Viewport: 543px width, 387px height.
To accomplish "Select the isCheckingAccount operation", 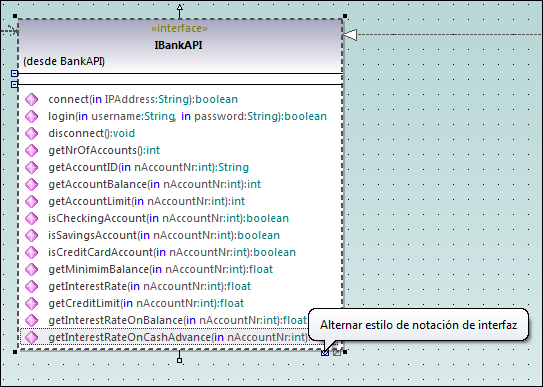I will tap(168, 218).
